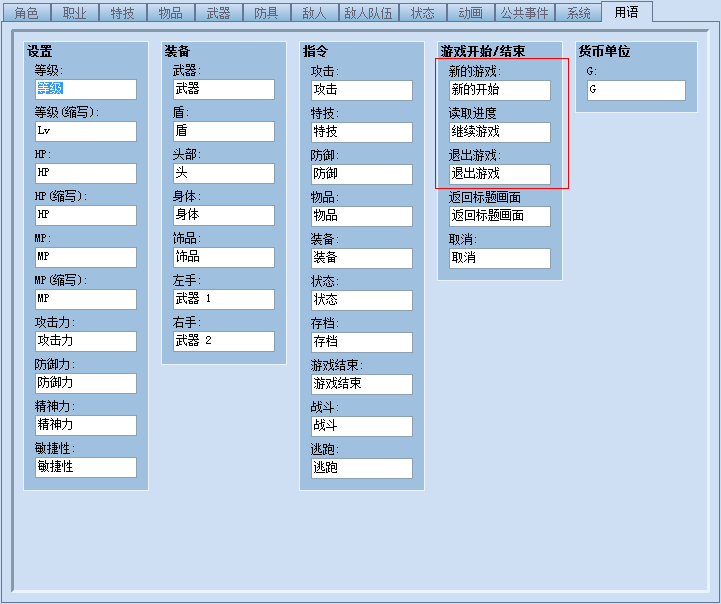The width and height of the screenshot is (721, 604).
Task: Select the 存档 input field
Action: pos(362,342)
